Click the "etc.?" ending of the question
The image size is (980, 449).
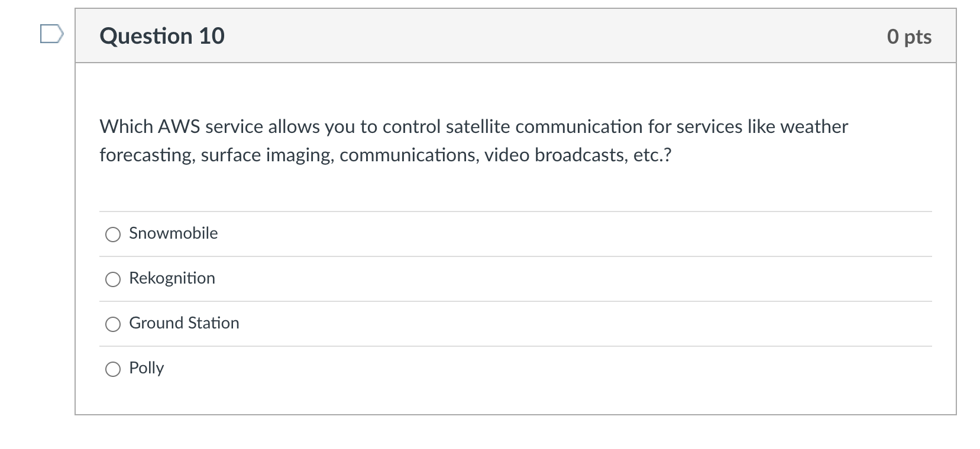pos(652,155)
